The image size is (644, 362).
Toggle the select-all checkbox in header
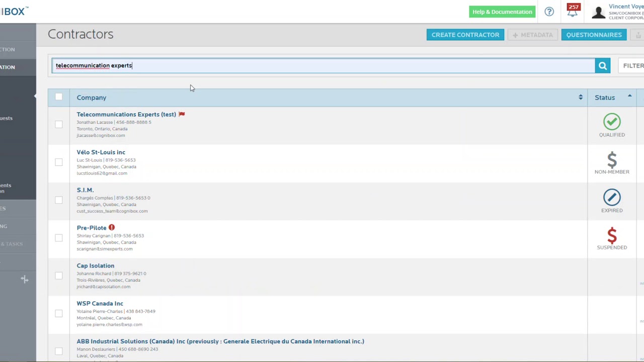pyautogui.click(x=59, y=97)
